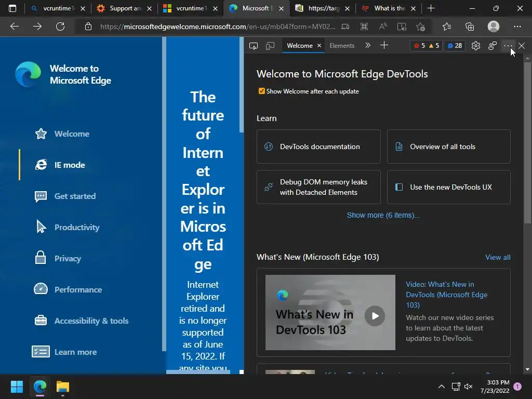Open the 28 issues counter
This screenshot has height=399, width=532.
tap(455, 46)
